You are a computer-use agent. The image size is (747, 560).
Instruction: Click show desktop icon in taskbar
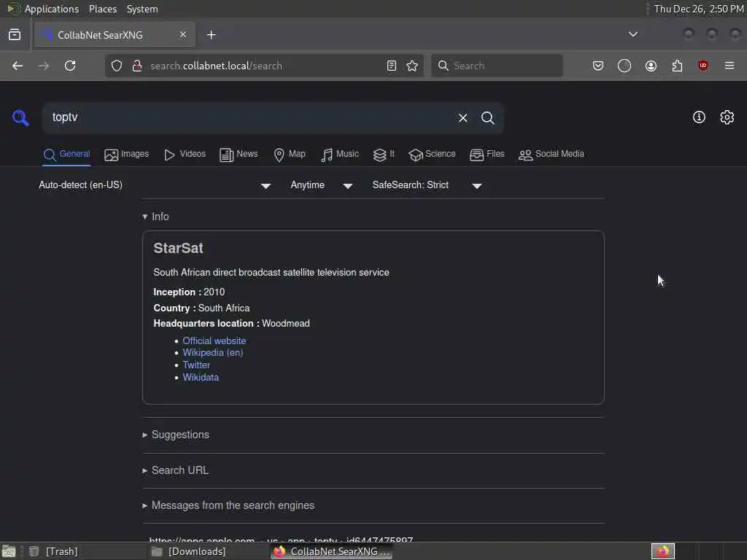(9, 551)
